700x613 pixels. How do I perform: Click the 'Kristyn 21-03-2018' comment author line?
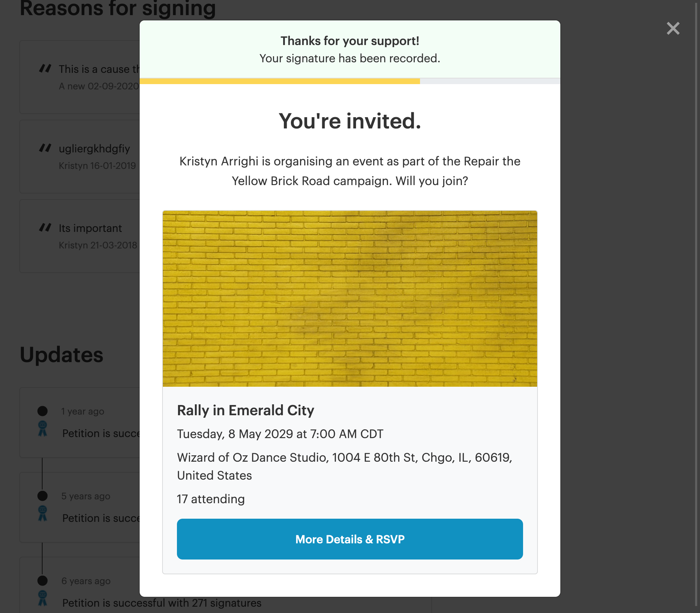[x=98, y=245]
